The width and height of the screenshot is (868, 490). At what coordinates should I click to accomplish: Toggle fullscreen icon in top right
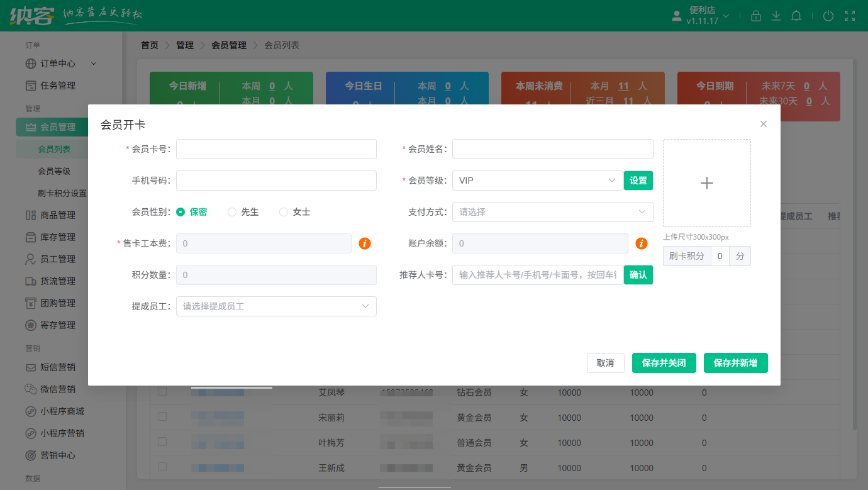pos(850,16)
